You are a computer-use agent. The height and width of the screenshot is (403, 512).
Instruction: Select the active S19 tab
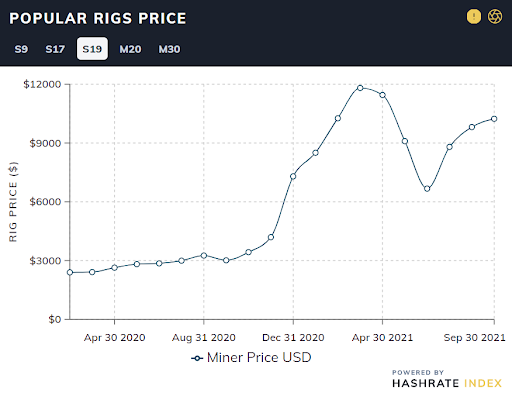pyautogui.click(x=92, y=49)
